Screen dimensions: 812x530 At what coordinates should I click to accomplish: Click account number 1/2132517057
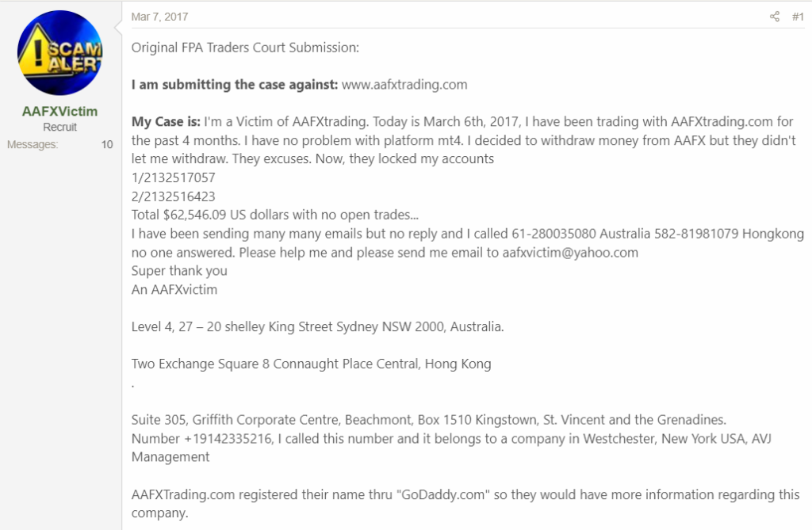(173, 177)
